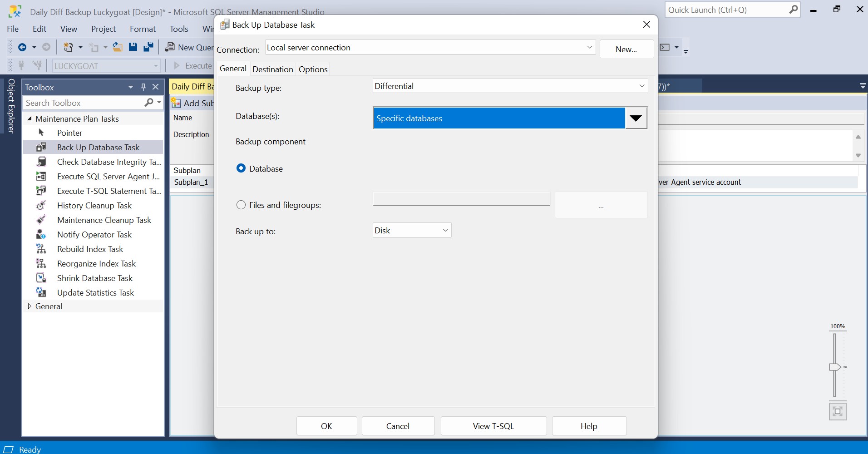The width and height of the screenshot is (868, 454).
Task: Pin the Toolbox panel with pushpin icon
Action: [143, 87]
